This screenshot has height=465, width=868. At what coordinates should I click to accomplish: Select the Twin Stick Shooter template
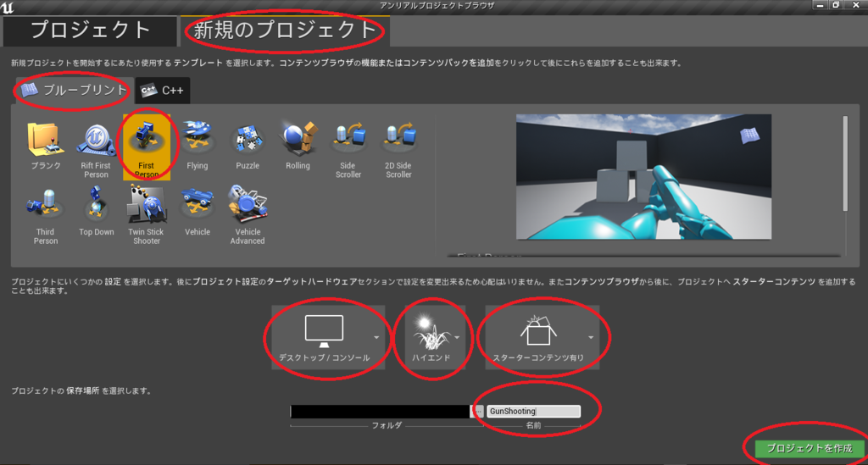pyautogui.click(x=146, y=214)
